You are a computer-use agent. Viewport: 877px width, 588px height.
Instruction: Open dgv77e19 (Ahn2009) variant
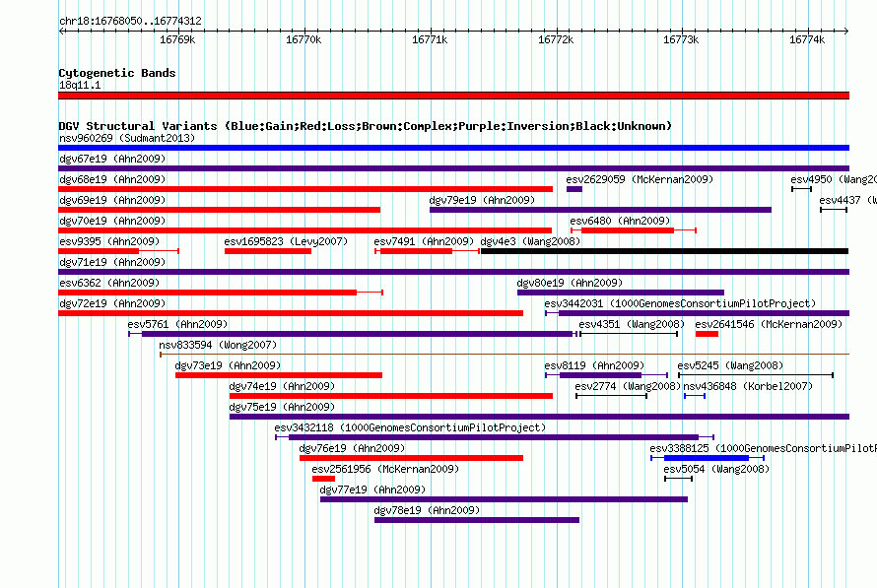pos(372,490)
